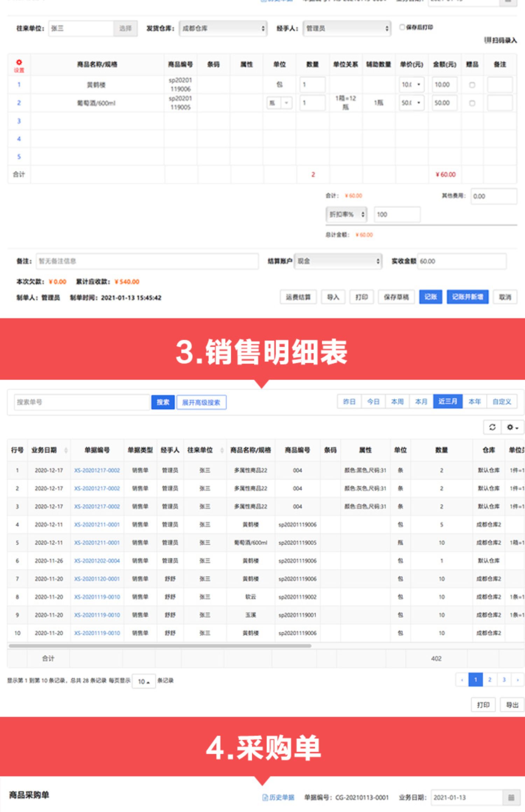Image resolution: width=525 pixels, height=812 pixels.
Task: Click the blue 记账 button
Action: (430, 297)
